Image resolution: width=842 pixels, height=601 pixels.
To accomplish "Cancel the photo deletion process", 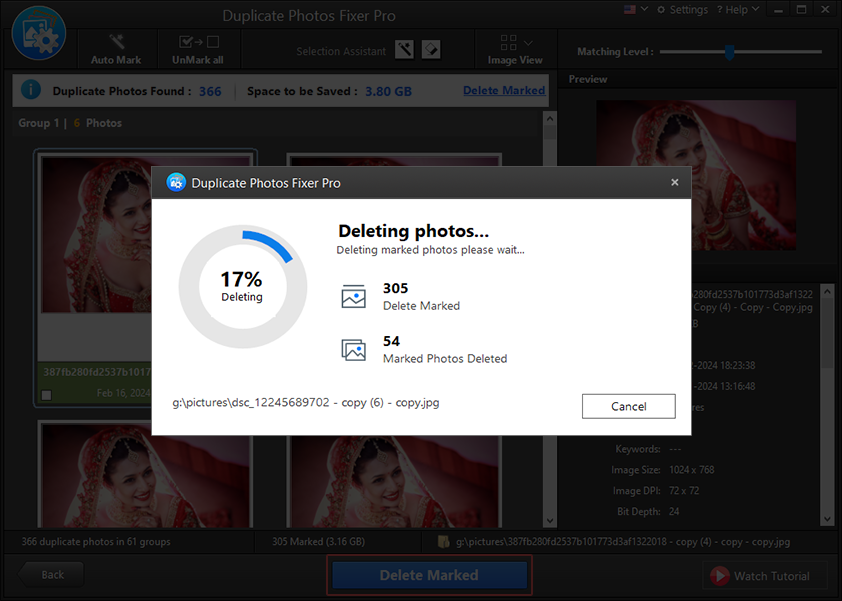I will pos(628,406).
